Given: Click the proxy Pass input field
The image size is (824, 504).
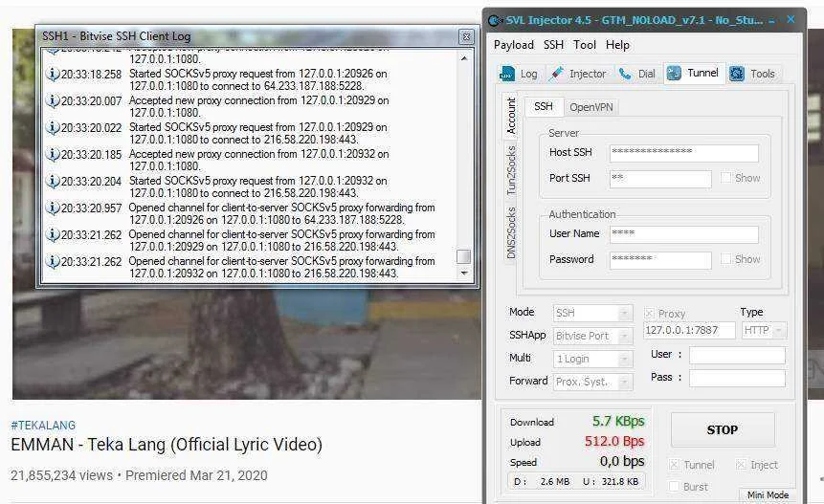Looking at the screenshot, I should (x=737, y=378).
